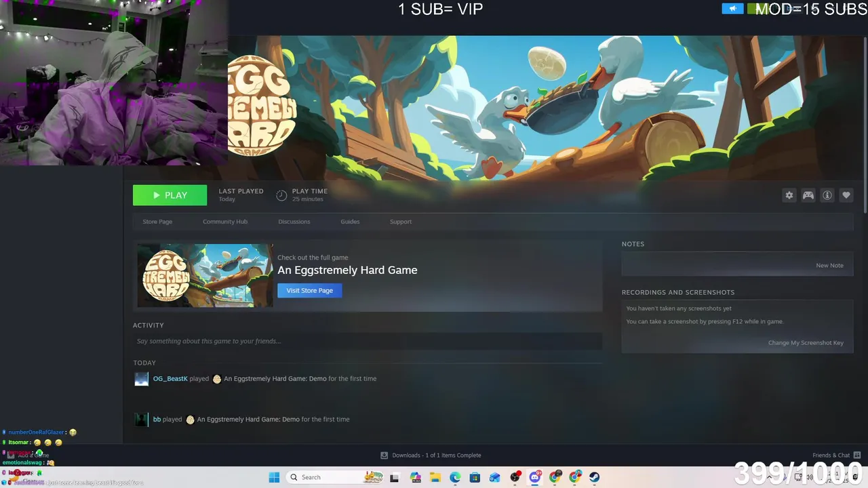
Task: Click the taskbar Search box
Action: 335,477
